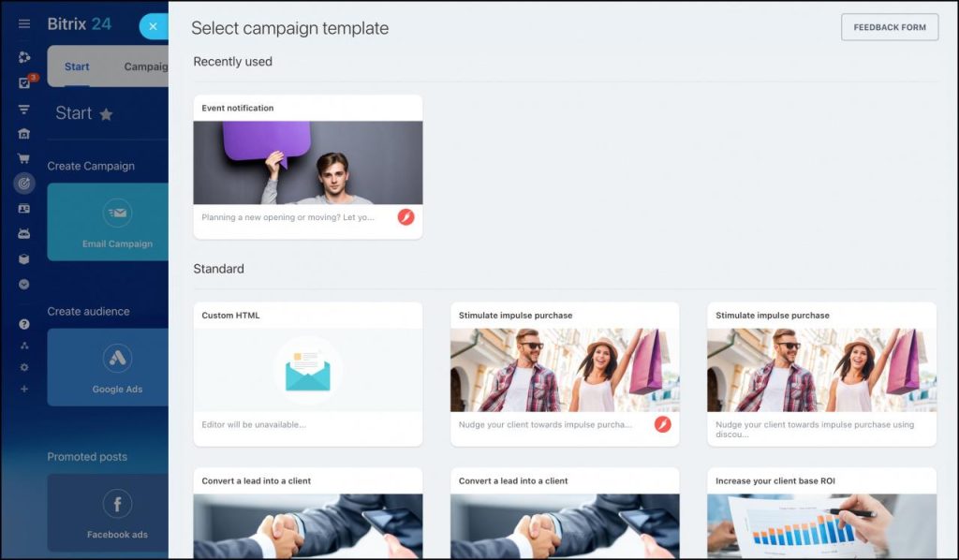Click red edit icon on Stimulate impulse purchase
Image resolution: width=959 pixels, height=560 pixels.
[662, 424]
